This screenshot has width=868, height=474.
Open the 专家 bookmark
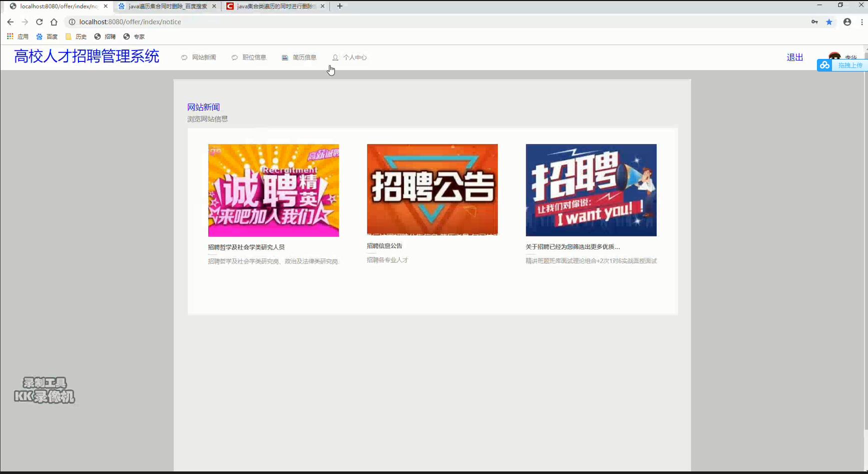pos(134,36)
